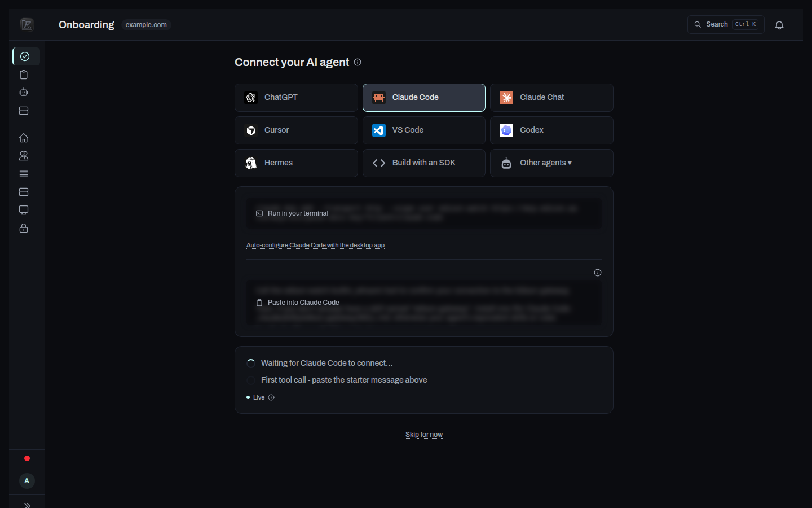Click the Onboarding page title
This screenshot has width=812, height=508.
coord(86,24)
